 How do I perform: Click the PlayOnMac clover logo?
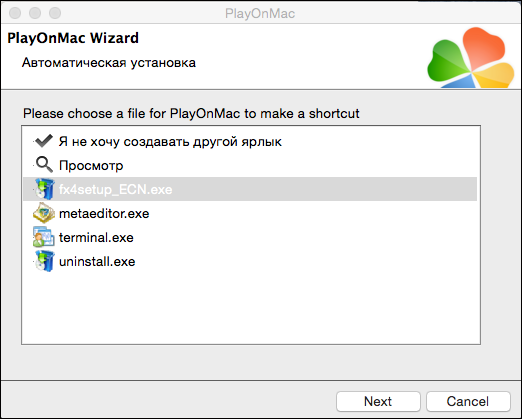[471, 58]
